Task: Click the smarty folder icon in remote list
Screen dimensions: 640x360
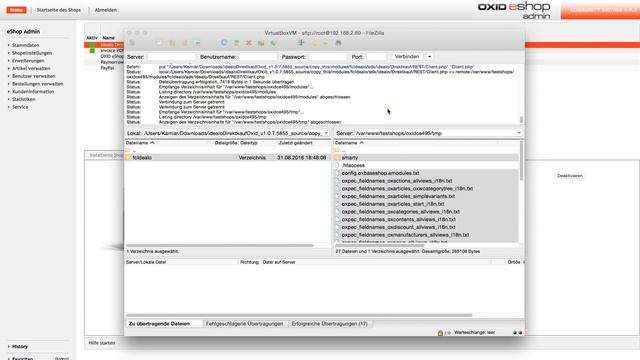Action: click(337, 158)
